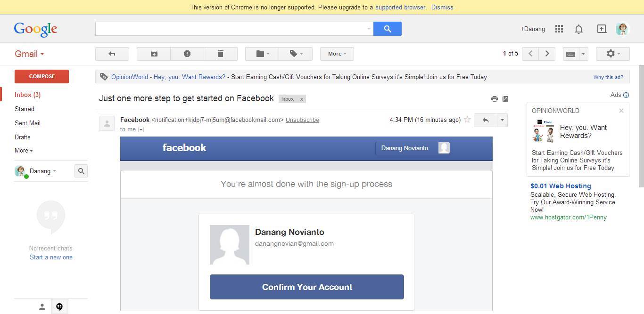Reply to Facebook email arrow button
The width and height of the screenshot is (644, 314).
point(485,120)
